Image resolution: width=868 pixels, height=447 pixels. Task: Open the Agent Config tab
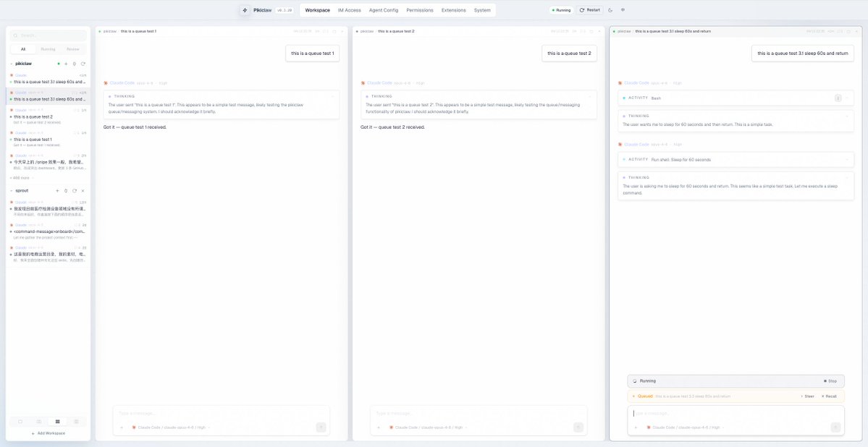click(x=384, y=10)
